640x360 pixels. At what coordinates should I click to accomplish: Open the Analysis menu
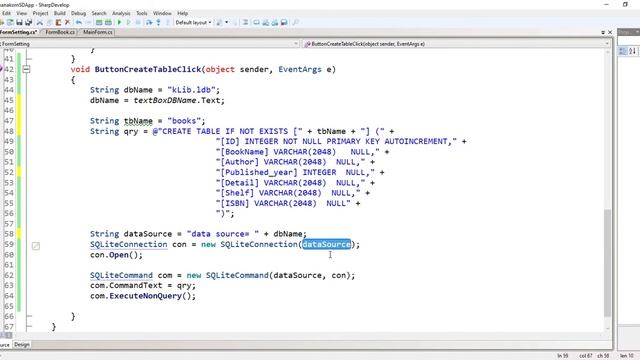click(x=121, y=13)
